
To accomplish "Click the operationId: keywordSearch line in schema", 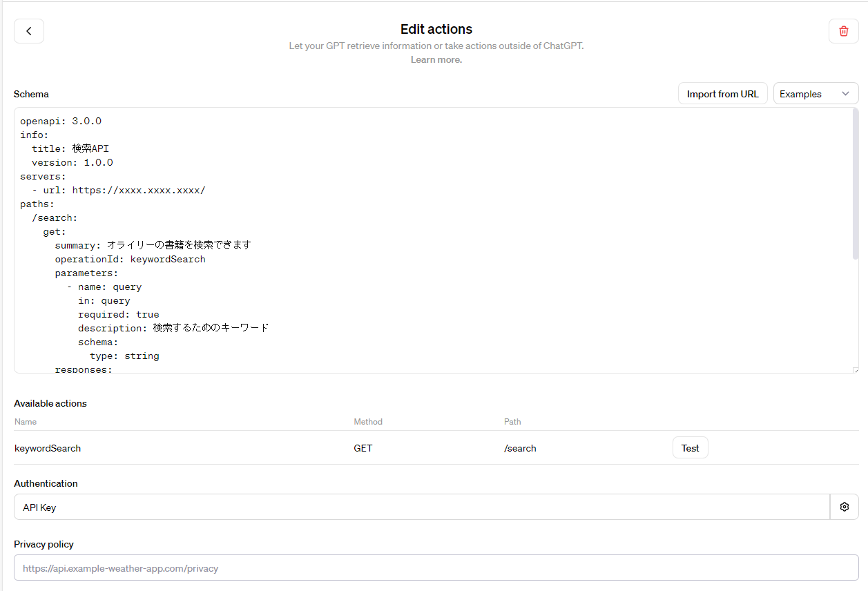I will tap(130, 259).
